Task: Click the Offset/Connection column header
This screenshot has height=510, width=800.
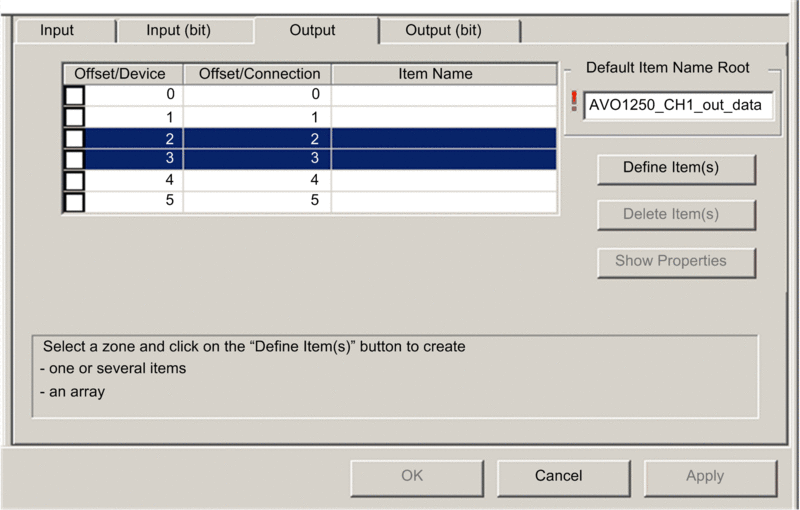Action: (260, 74)
